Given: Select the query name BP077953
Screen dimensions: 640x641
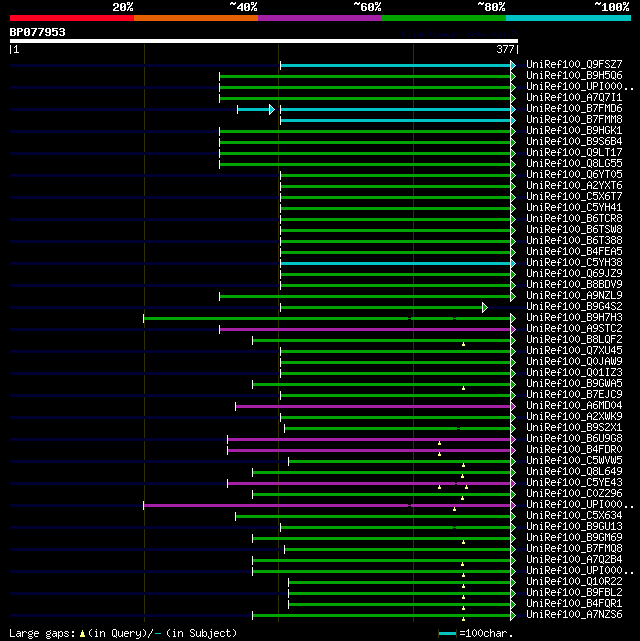Looking at the screenshot, I should click(x=37, y=32).
